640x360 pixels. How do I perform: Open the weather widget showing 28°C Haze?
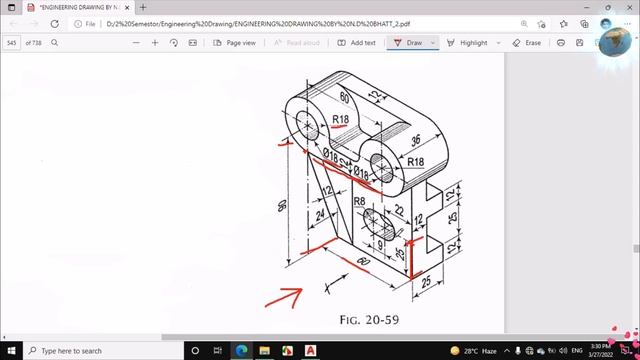(473, 351)
